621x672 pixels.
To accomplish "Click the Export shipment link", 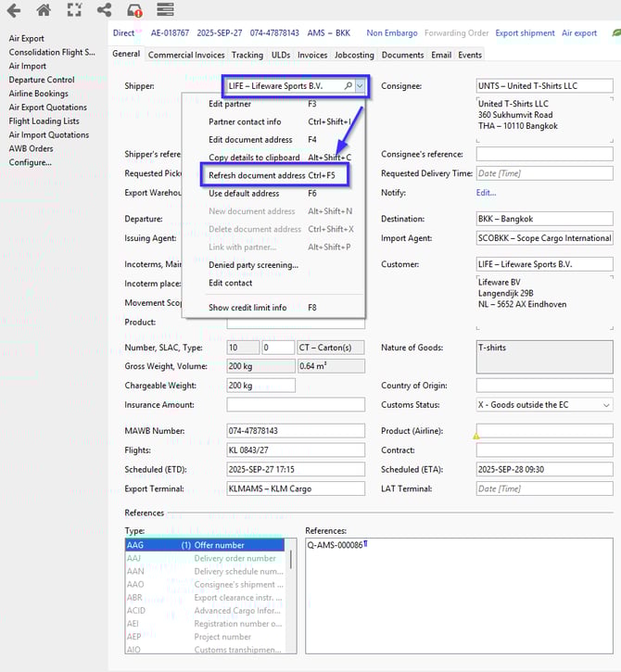I will [525, 33].
